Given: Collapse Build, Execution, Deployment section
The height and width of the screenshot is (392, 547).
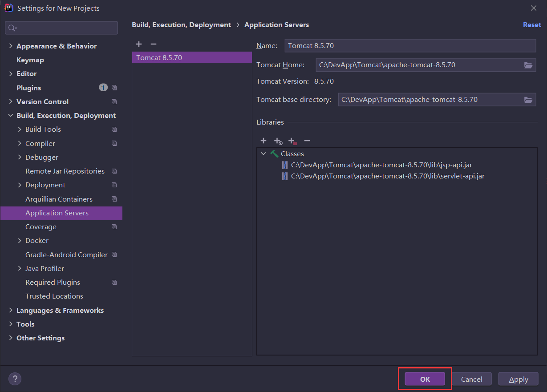Looking at the screenshot, I should pos(11,116).
